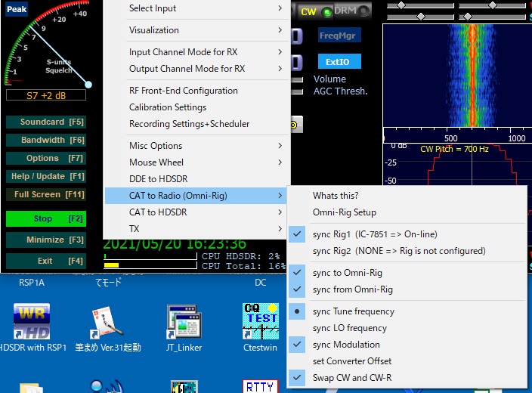The width and height of the screenshot is (532, 393).
Task: Expand the CAT to Radio (Omni-Rig) submenu
Action: [x=196, y=196]
